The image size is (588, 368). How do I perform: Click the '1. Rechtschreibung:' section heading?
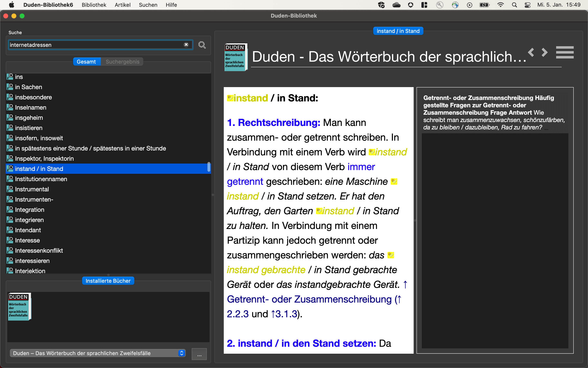[274, 123]
